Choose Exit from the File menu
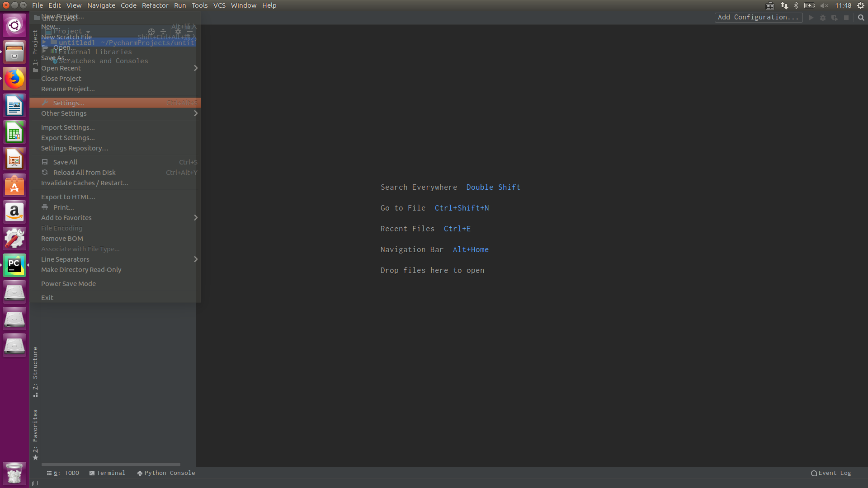The width and height of the screenshot is (868, 488). (x=47, y=298)
